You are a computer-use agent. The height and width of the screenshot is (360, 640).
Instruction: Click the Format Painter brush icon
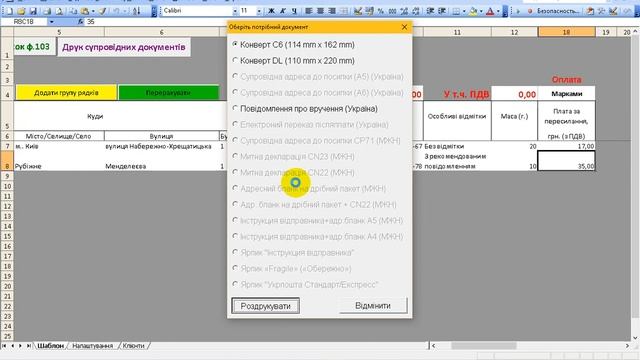click(102, 11)
